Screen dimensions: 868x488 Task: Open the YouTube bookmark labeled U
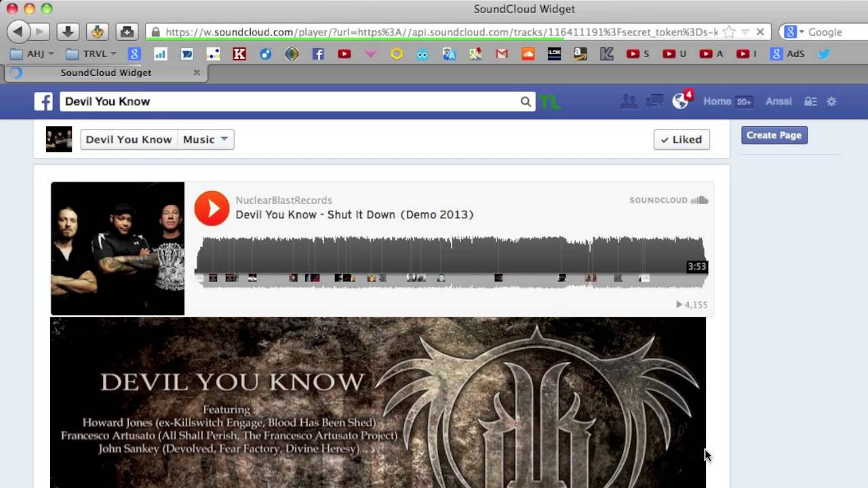[675, 54]
